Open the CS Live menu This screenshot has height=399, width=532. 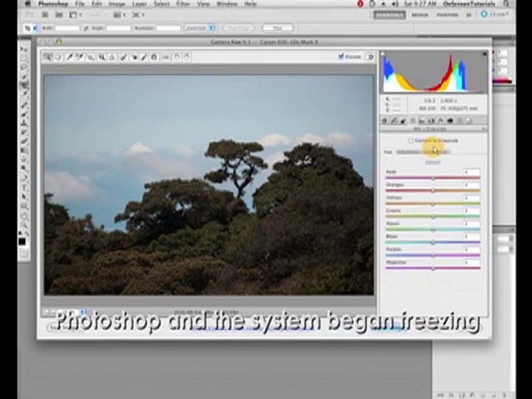pyautogui.click(x=495, y=14)
